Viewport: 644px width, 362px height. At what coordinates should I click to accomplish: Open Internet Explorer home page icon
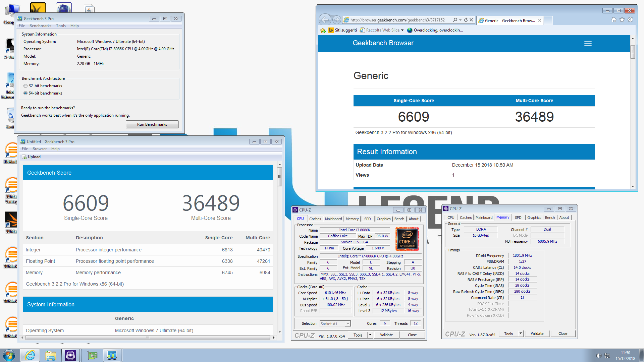click(x=613, y=20)
